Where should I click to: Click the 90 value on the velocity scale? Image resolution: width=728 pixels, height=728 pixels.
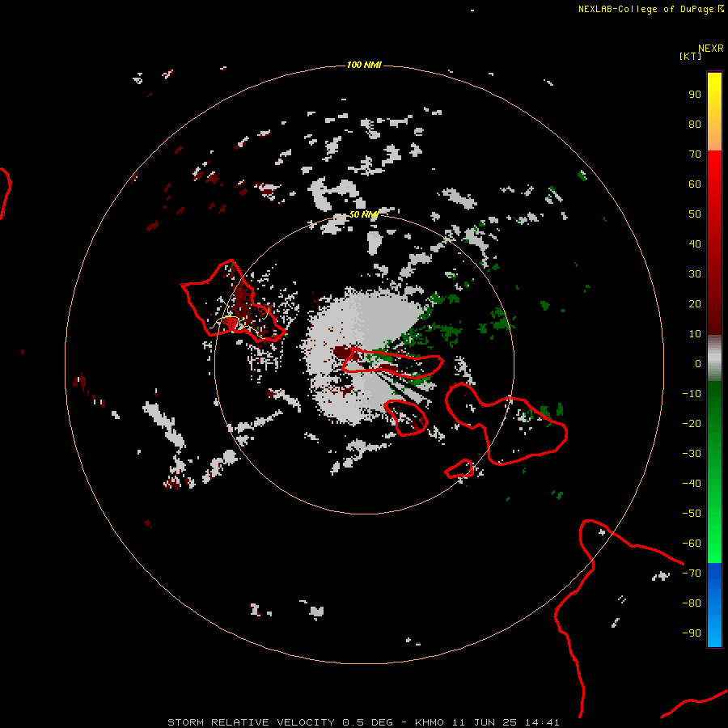(x=695, y=95)
